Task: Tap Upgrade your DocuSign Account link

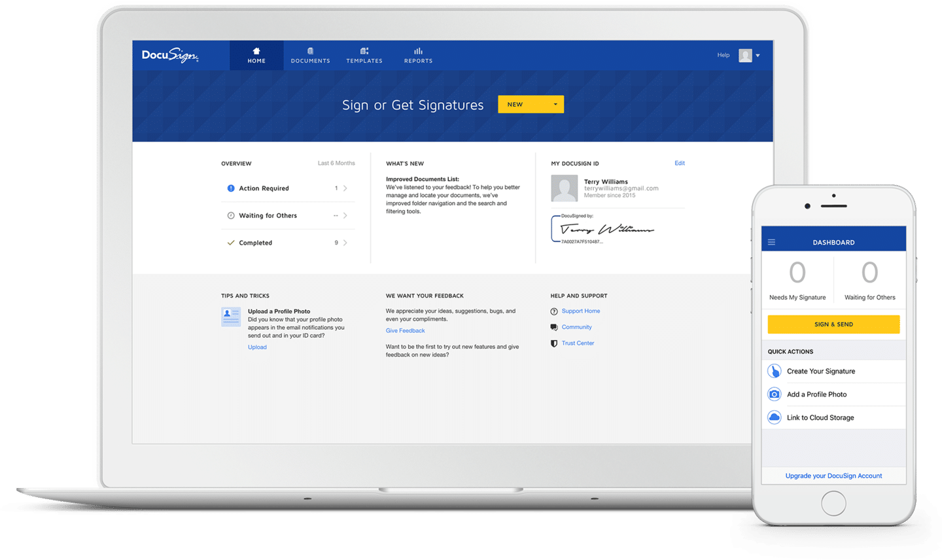Action: click(833, 476)
